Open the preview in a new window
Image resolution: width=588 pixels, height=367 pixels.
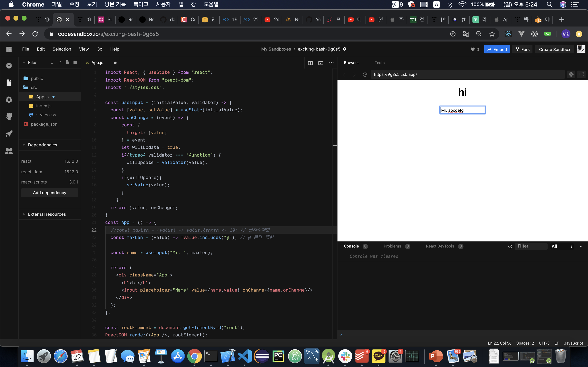[x=581, y=74]
